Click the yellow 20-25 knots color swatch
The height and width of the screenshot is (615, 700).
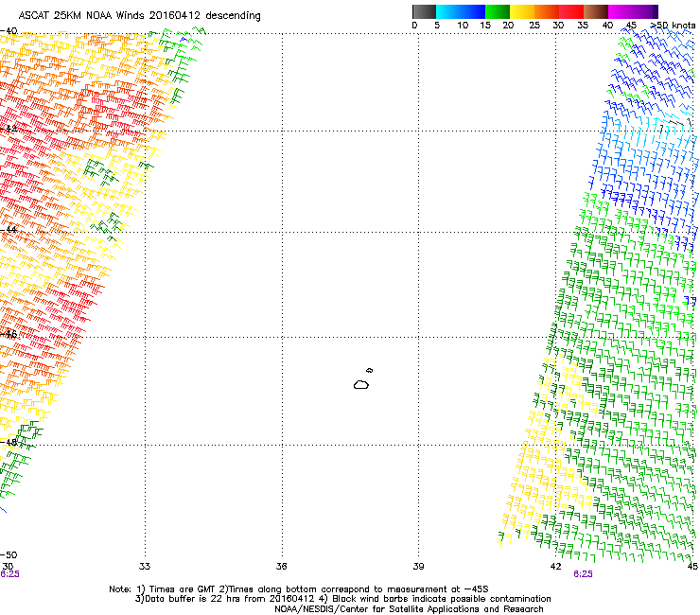522,11
